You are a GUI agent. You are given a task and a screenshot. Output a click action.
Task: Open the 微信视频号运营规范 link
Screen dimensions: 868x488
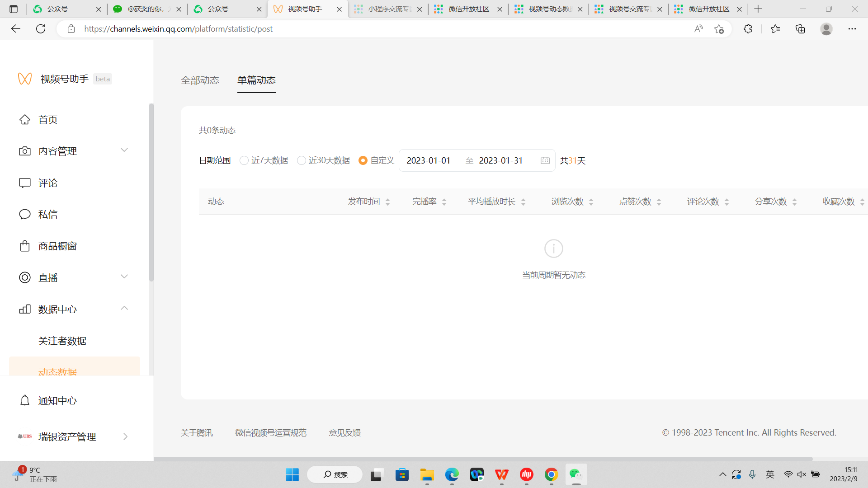click(x=270, y=433)
